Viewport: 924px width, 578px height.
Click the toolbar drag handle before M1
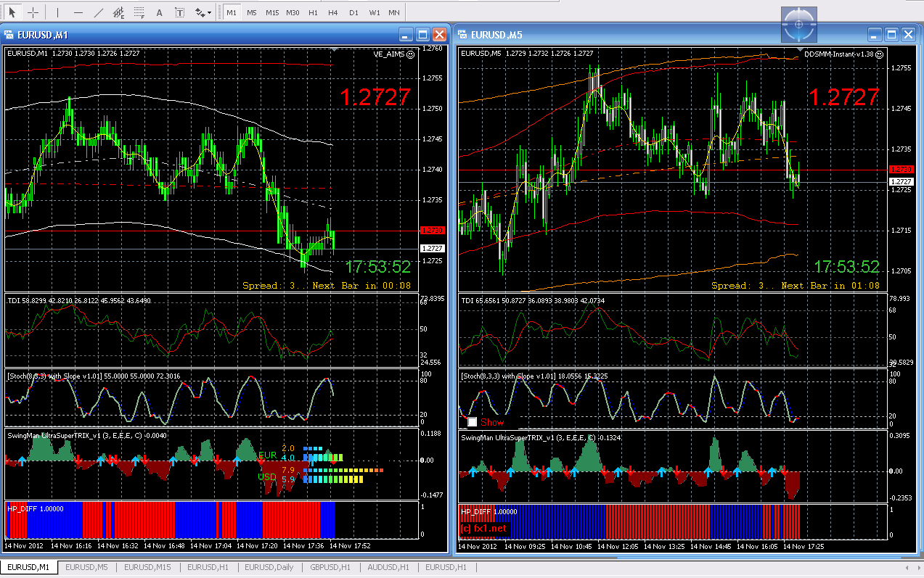(x=219, y=12)
